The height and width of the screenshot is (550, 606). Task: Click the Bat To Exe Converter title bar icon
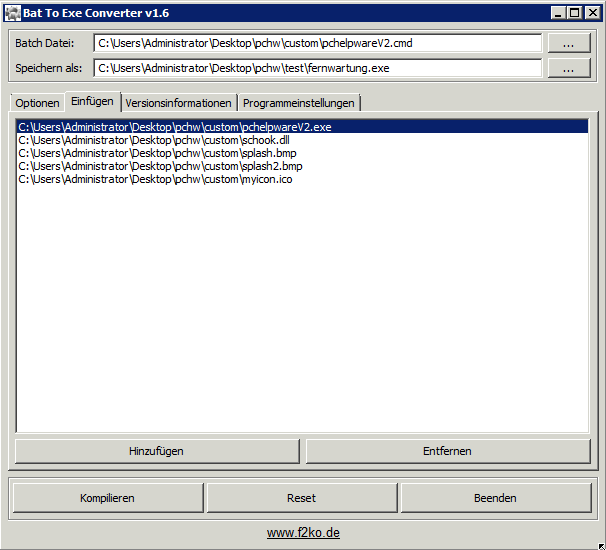12,12
